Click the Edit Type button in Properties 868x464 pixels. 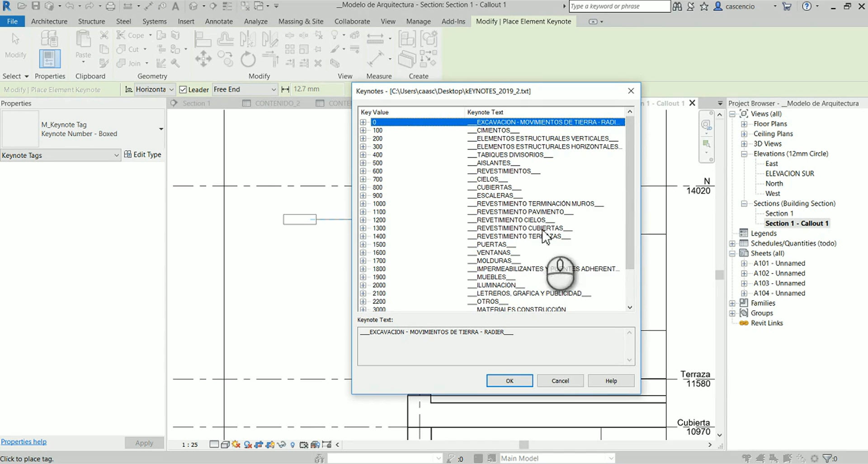[143, 154]
